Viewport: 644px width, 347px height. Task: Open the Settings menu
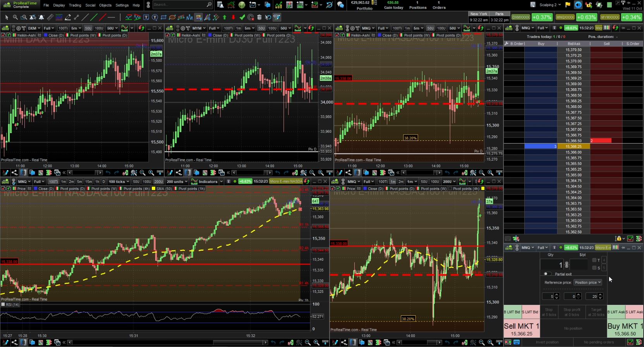[122, 5]
